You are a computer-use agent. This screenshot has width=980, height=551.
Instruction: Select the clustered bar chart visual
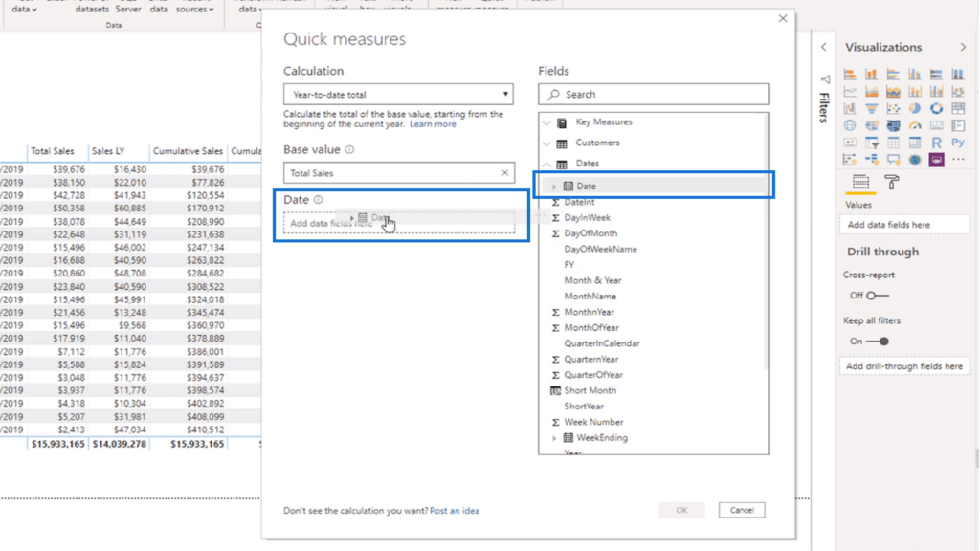pyautogui.click(x=893, y=75)
